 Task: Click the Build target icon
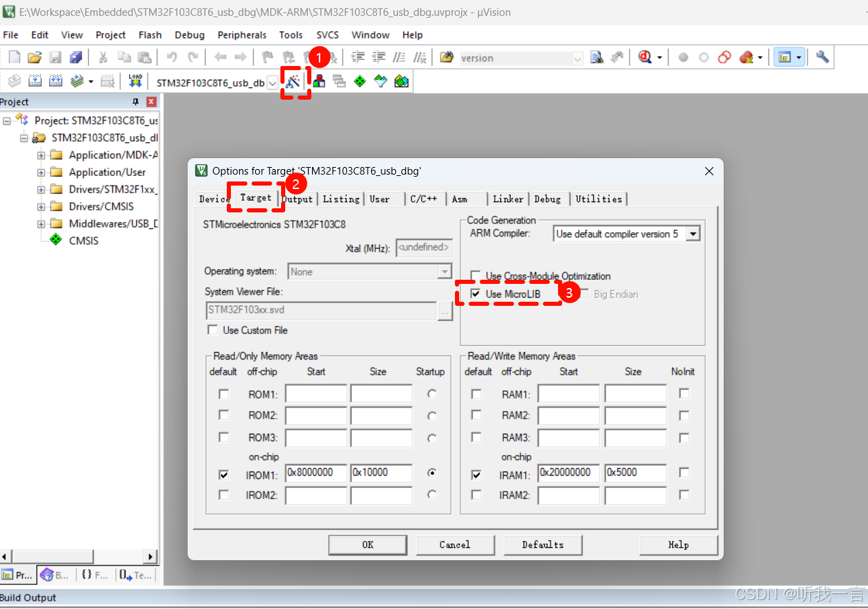[35, 81]
